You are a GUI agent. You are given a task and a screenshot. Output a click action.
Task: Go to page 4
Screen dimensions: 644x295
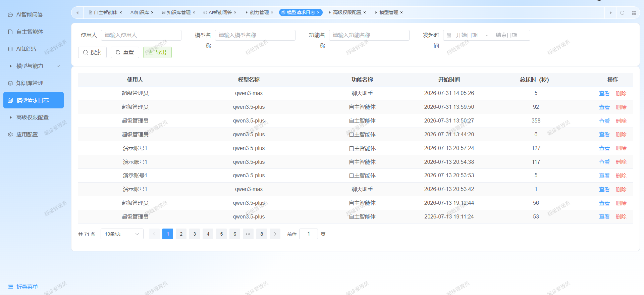point(208,234)
